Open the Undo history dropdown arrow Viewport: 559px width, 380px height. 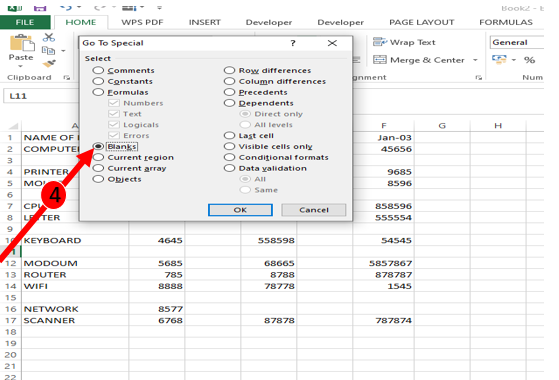click(79, 7)
